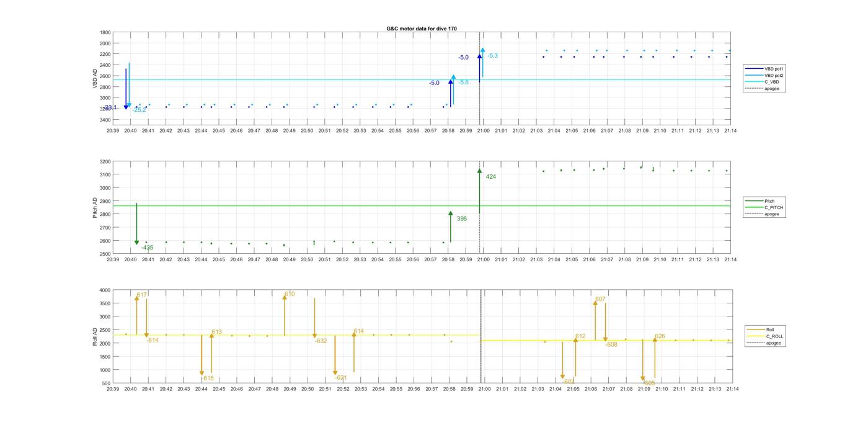Click the '-605' roll data label
Viewport: 868px width, 430px height.
coord(649,383)
